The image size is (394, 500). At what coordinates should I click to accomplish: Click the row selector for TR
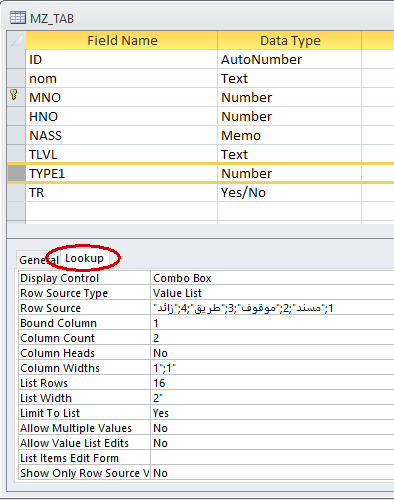[x=16, y=193]
